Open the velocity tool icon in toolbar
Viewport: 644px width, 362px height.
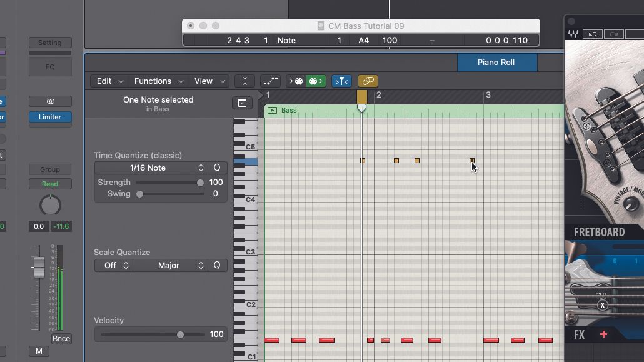[x=271, y=81]
